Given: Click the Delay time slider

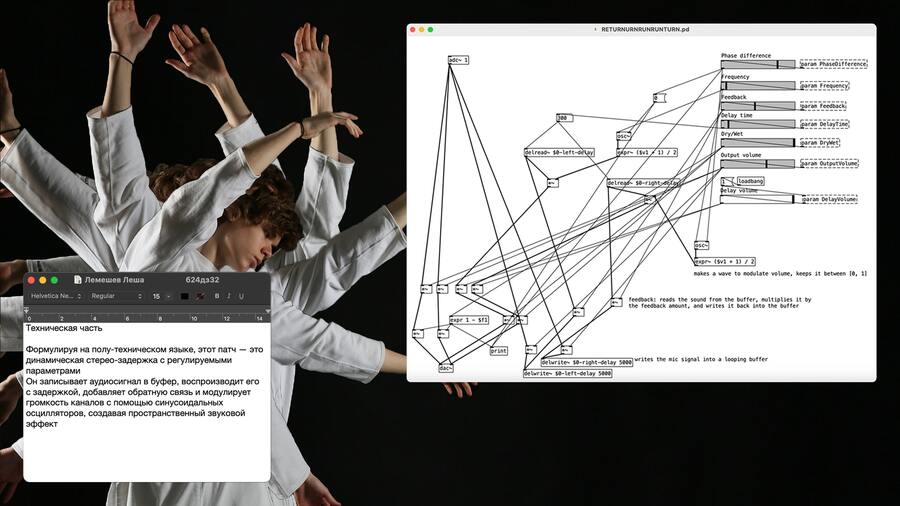Looking at the screenshot, I should click(x=758, y=124).
